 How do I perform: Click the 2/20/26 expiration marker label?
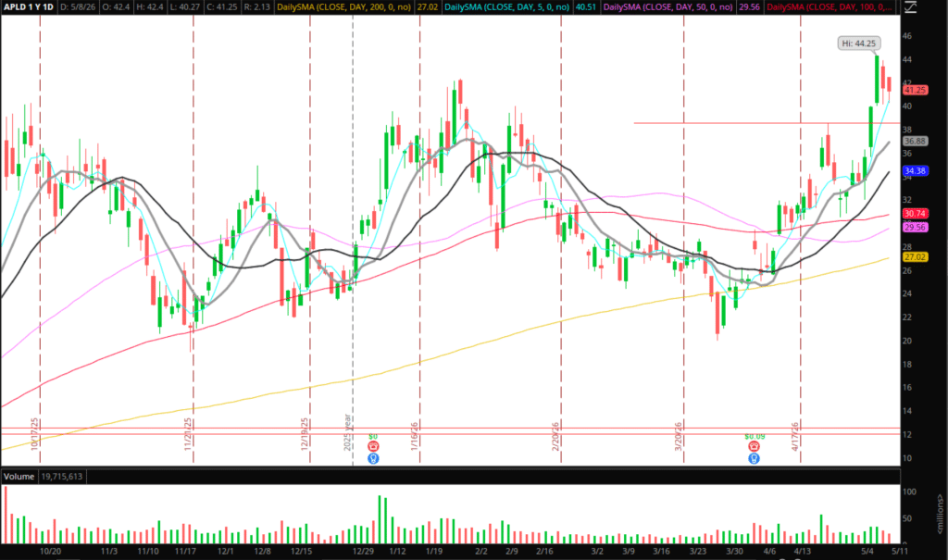pos(555,435)
